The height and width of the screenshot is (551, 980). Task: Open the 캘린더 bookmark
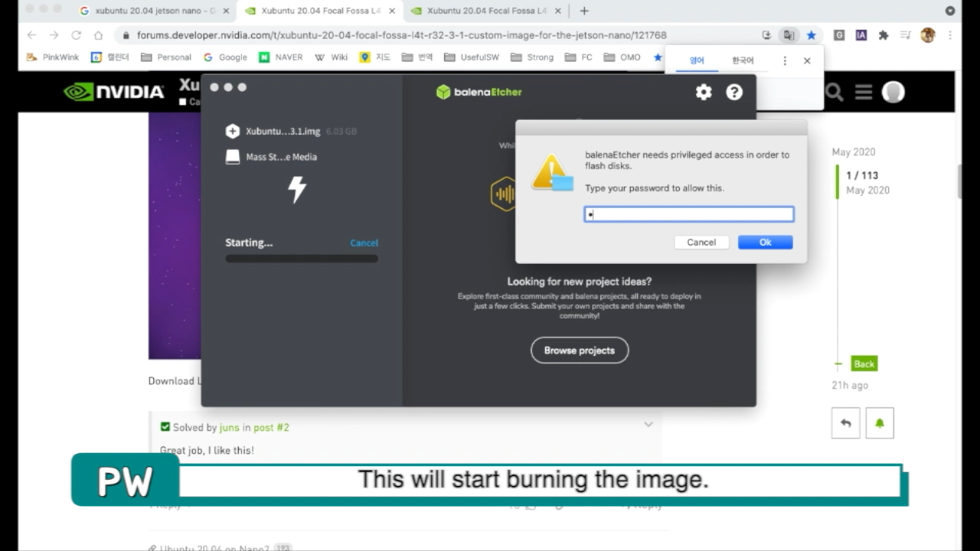tap(110, 57)
